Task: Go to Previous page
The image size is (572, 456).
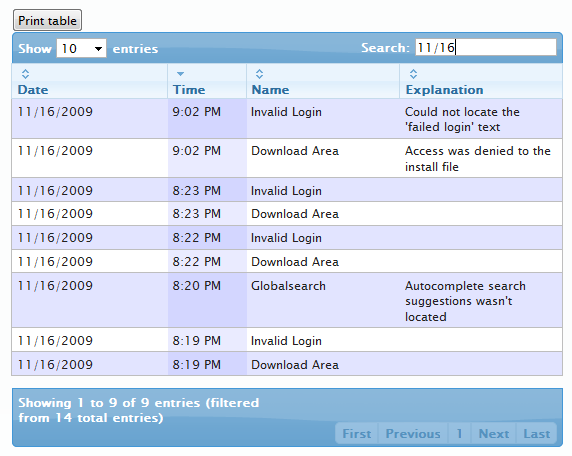Action: tap(413, 433)
